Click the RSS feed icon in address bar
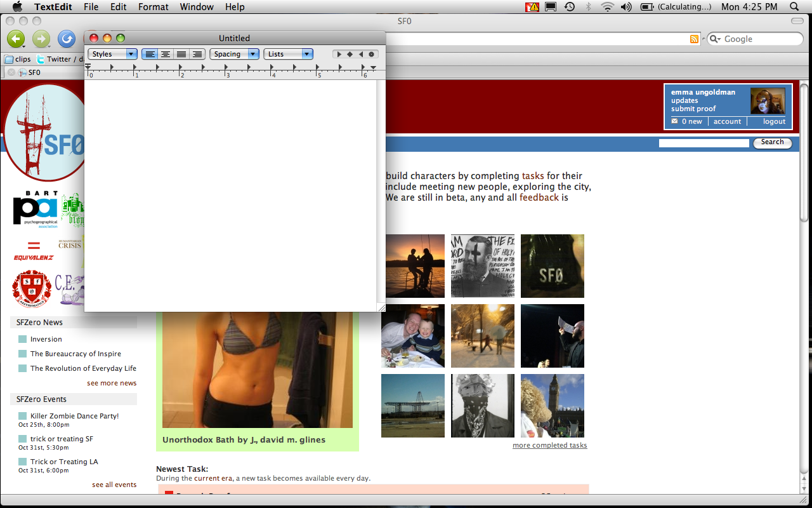812x508 pixels. pyautogui.click(x=695, y=39)
